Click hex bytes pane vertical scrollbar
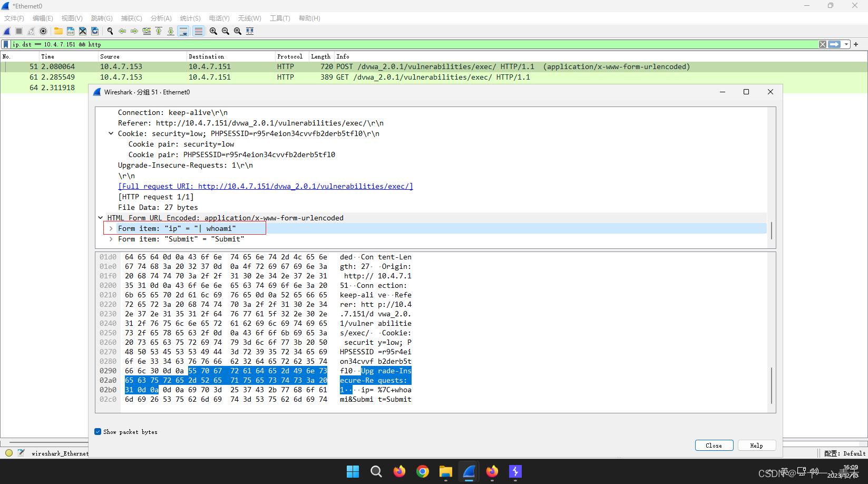This screenshot has height=484, width=868. click(x=772, y=385)
